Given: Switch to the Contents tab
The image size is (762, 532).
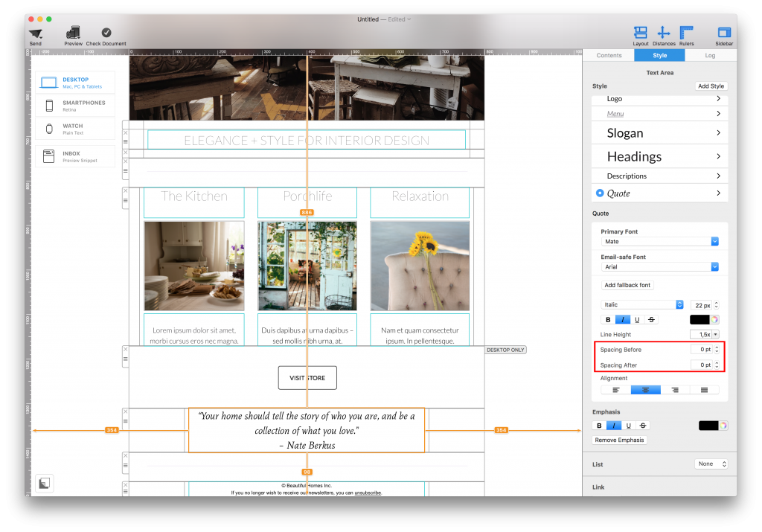Looking at the screenshot, I should (x=609, y=55).
